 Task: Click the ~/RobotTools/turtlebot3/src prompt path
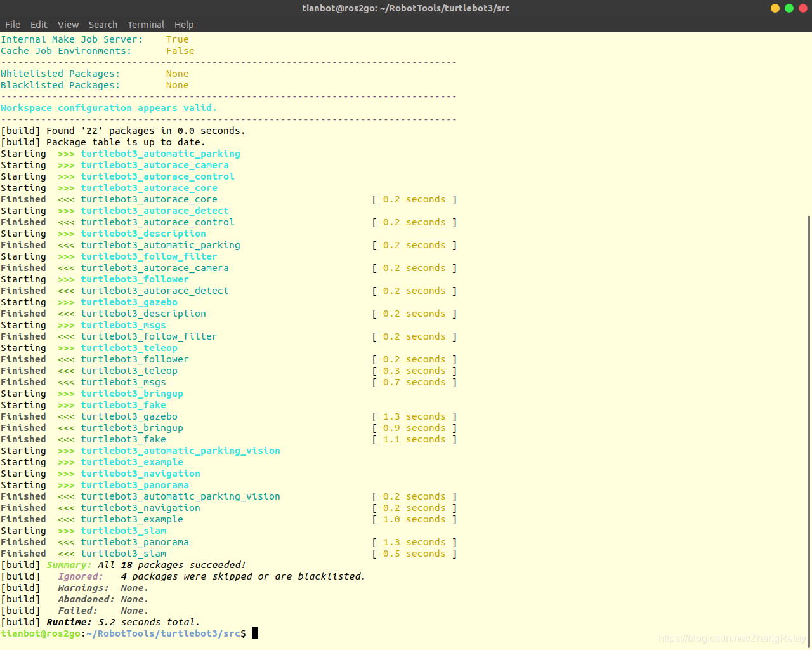[x=163, y=633]
